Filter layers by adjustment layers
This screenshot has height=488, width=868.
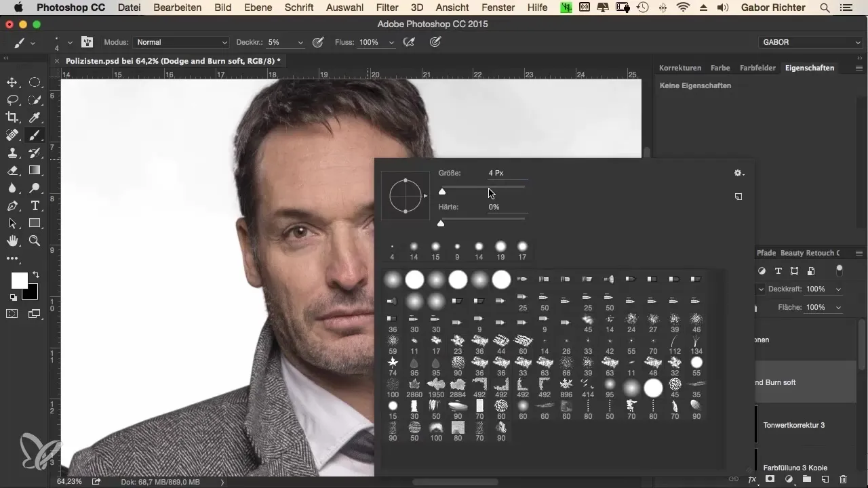point(762,271)
